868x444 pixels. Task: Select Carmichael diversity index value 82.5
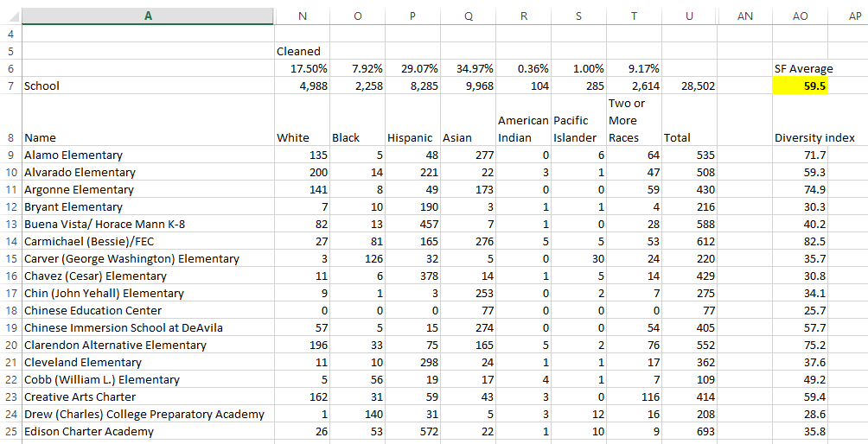click(x=800, y=241)
